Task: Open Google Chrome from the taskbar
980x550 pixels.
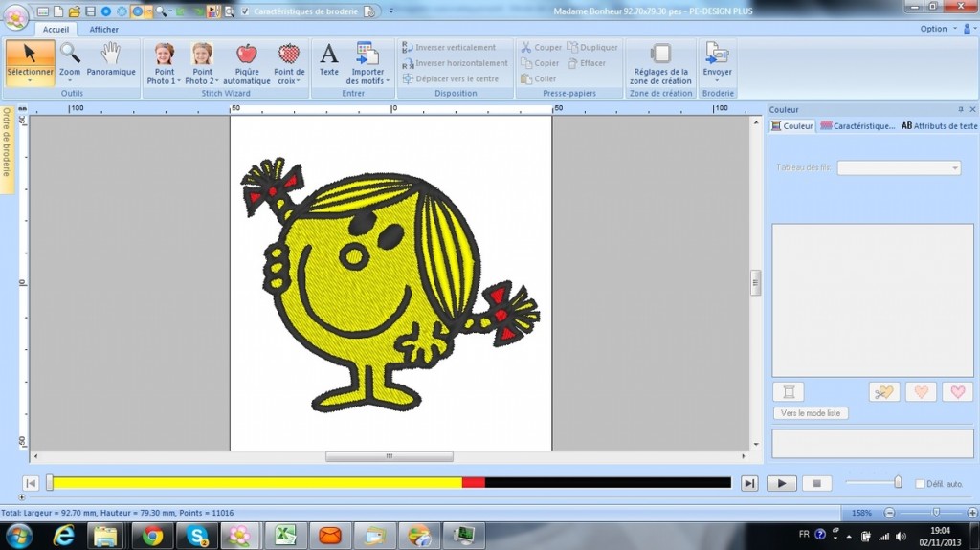Action: pos(152,536)
